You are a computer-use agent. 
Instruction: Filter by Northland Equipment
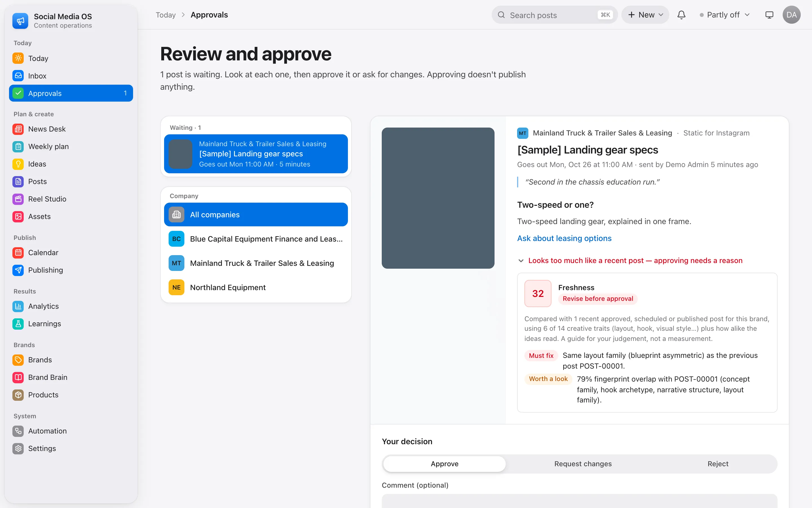click(256, 287)
